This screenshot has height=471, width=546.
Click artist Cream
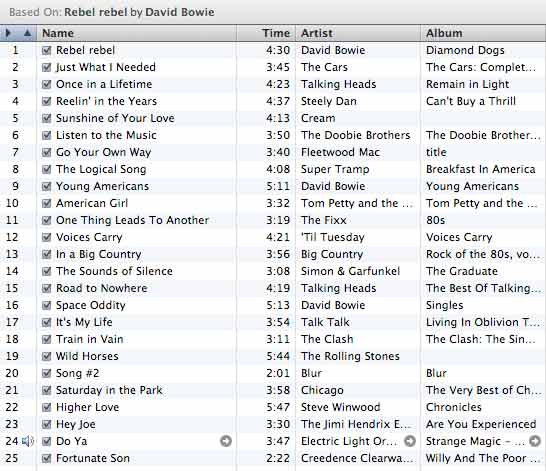[318, 118]
